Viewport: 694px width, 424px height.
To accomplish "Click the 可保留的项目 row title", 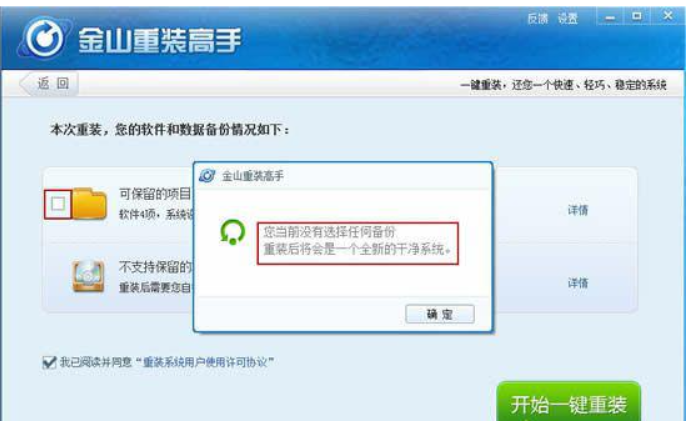I will pyautogui.click(x=155, y=194).
